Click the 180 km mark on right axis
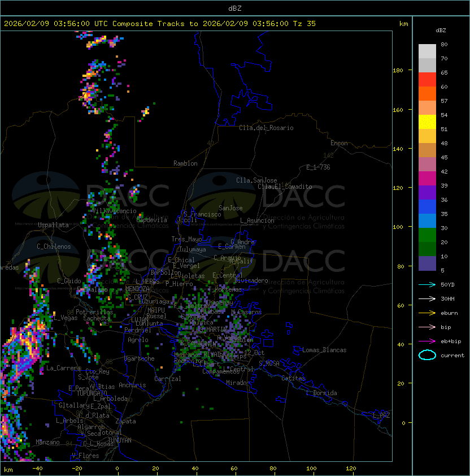This screenshot has height=476, width=470. pyautogui.click(x=398, y=71)
